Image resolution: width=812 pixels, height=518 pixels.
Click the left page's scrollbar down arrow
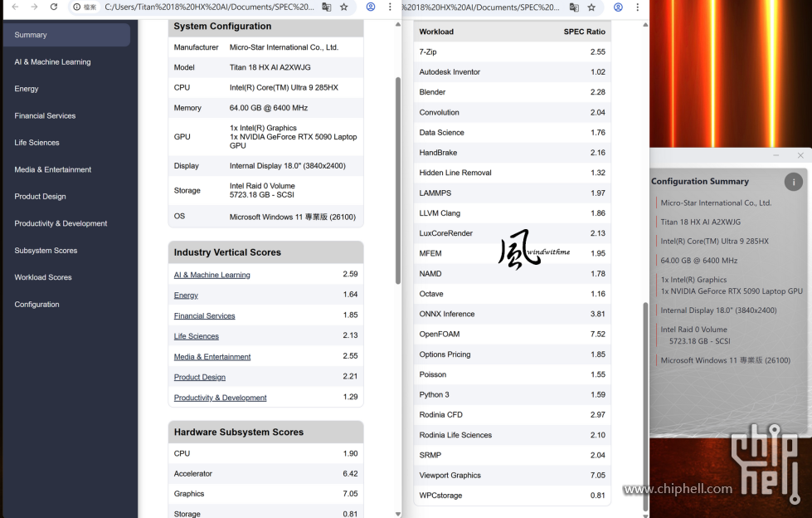398,514
